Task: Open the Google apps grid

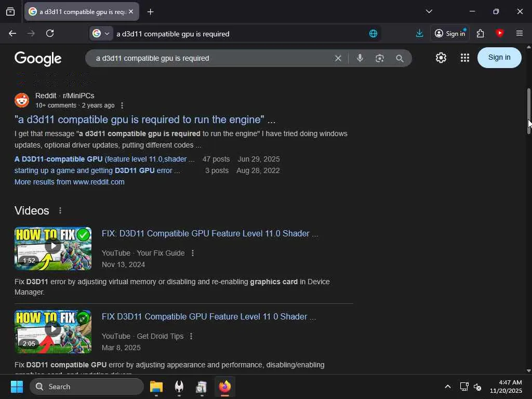Action: pyautogui.click(x=465, y=58)
